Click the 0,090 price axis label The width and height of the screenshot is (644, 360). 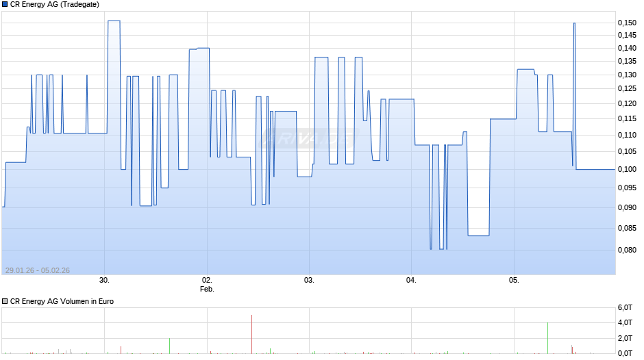point(627,207)
